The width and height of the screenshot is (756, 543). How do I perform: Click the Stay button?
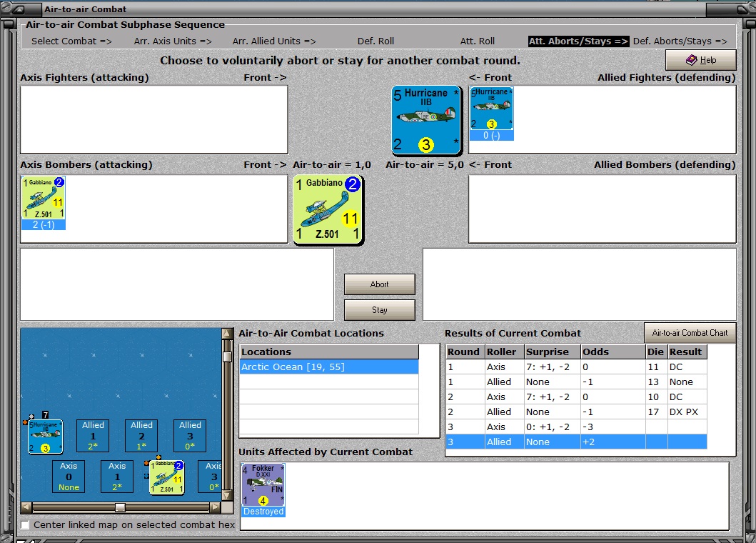(x=380, y=310)
